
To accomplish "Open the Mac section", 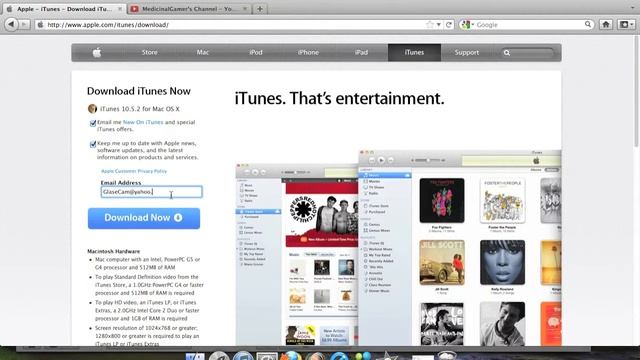I will [202, 52].
